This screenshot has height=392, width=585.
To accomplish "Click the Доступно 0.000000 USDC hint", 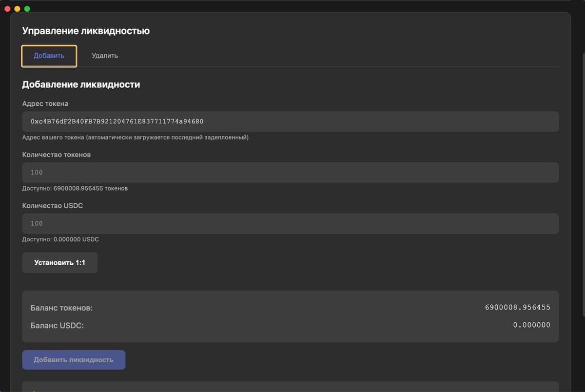I will [60, 239].
